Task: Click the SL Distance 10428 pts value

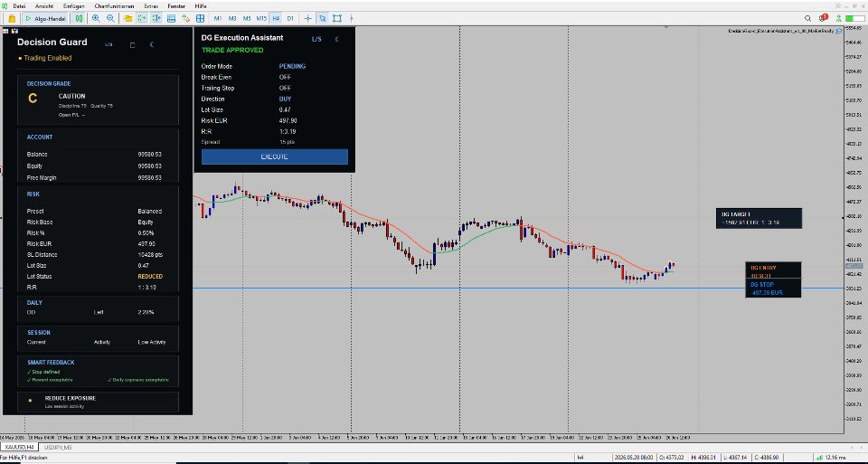Action: [x=150, y=255]
